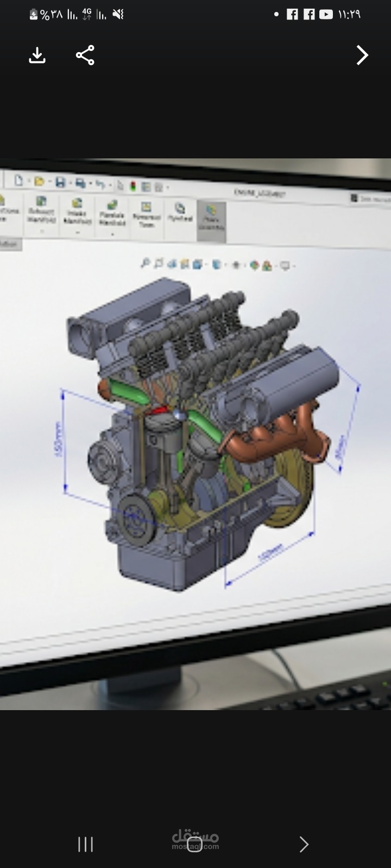Expand dropdown under Intake Manifold button
This screenshot has height=868, width=391.
[78, 233]
